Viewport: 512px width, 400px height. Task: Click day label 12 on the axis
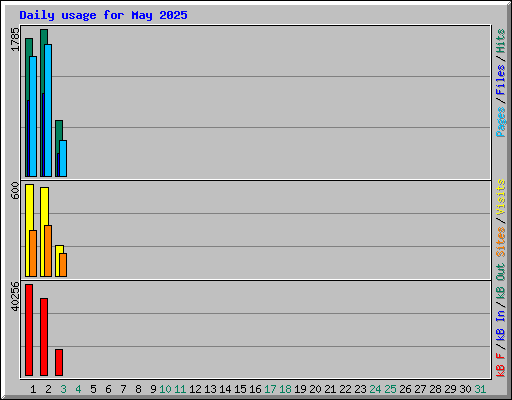tap(195, 389)
